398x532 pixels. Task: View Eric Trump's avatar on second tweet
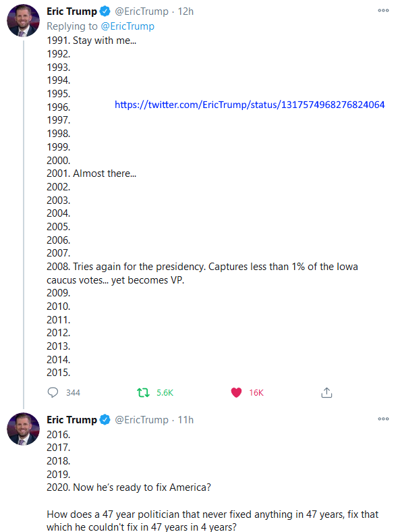23,429
